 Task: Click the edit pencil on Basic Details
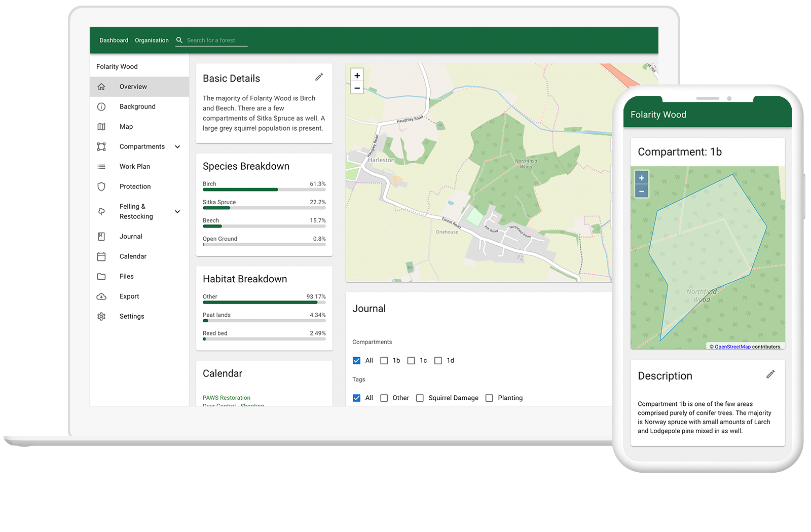click(319, 77)
